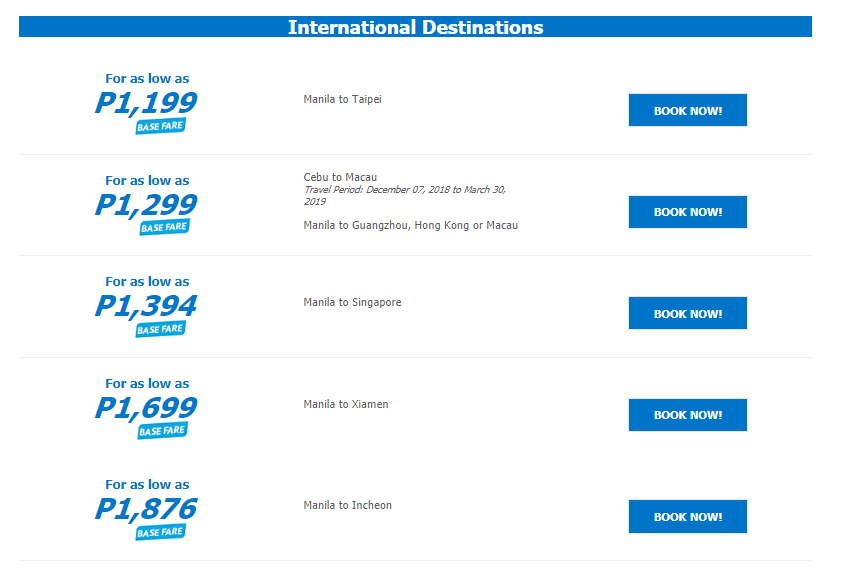This screenshot has height=567, width=853.
Task: Select the P1,394 price graphic
Action: tap(146, 306)
